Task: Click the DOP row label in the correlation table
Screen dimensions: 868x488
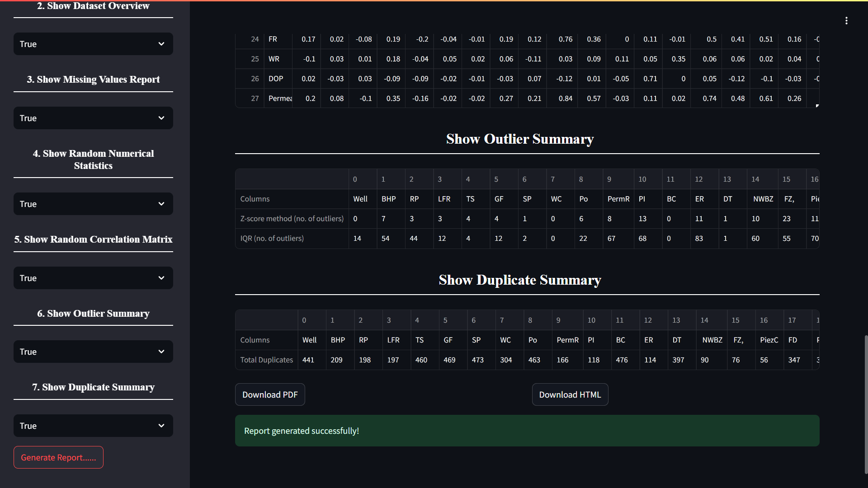Action: [x=276, y=79]
